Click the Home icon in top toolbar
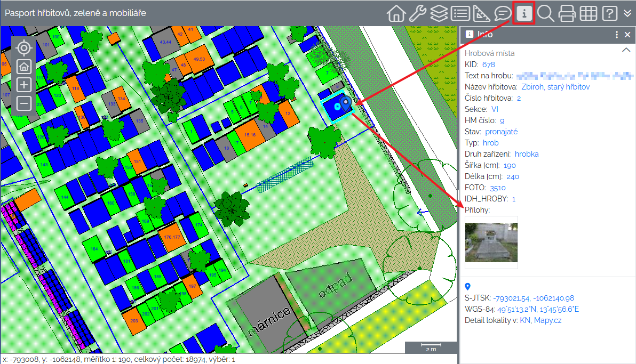The height and width of the screenshot is (364, 636). 396,13
